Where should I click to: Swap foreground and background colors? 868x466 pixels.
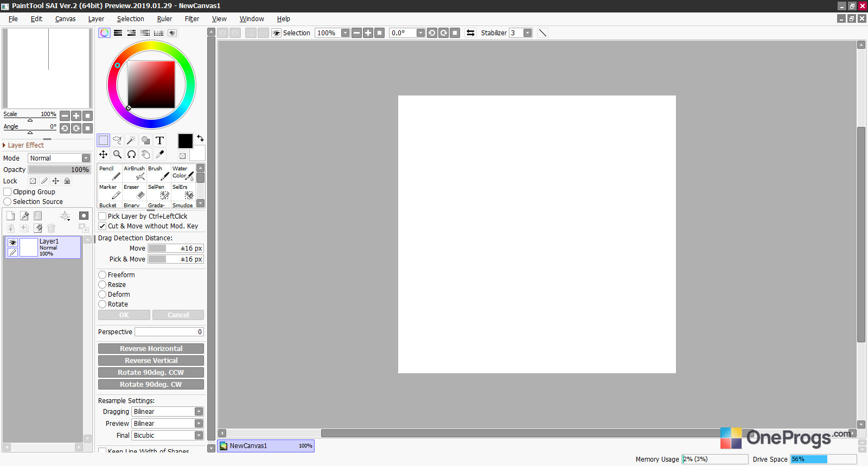[200, 138]
